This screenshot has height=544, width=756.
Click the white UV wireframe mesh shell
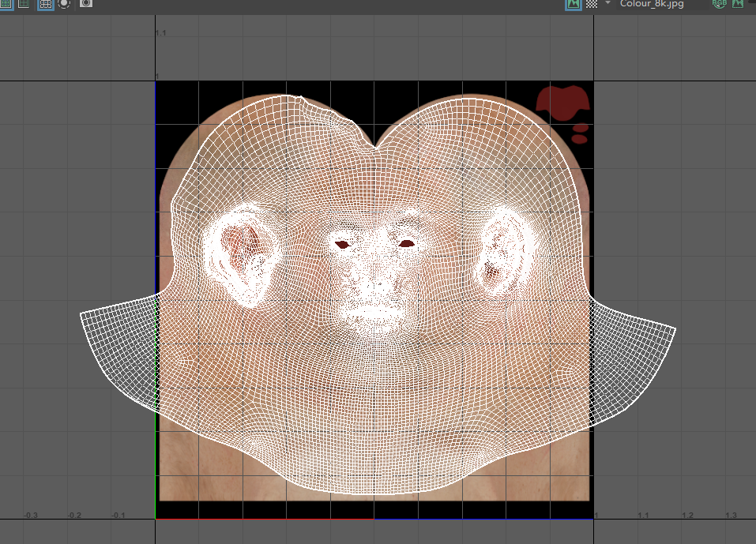click(x=376, y=294)
